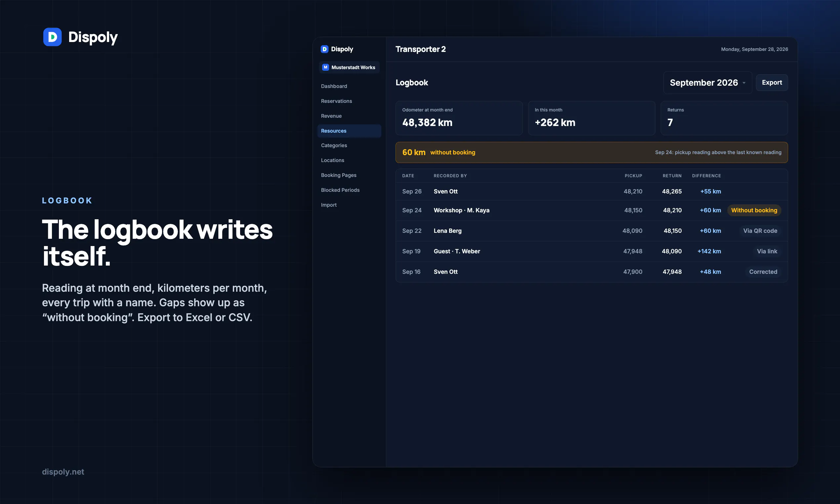Viewport: 840px width, 504px height.
Task: Click the Without booking badge on Sep 24
Action: pyautogui.click(x=754, y=210)
